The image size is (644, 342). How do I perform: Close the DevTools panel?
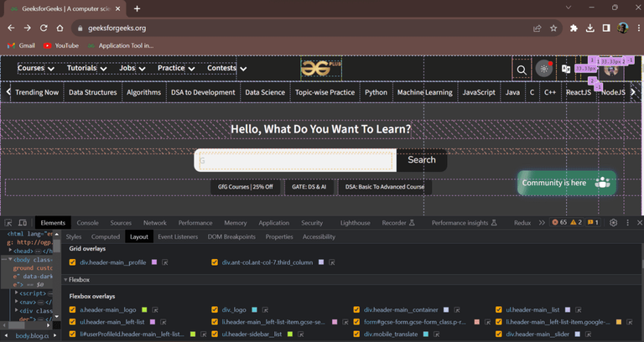[640, 222]
